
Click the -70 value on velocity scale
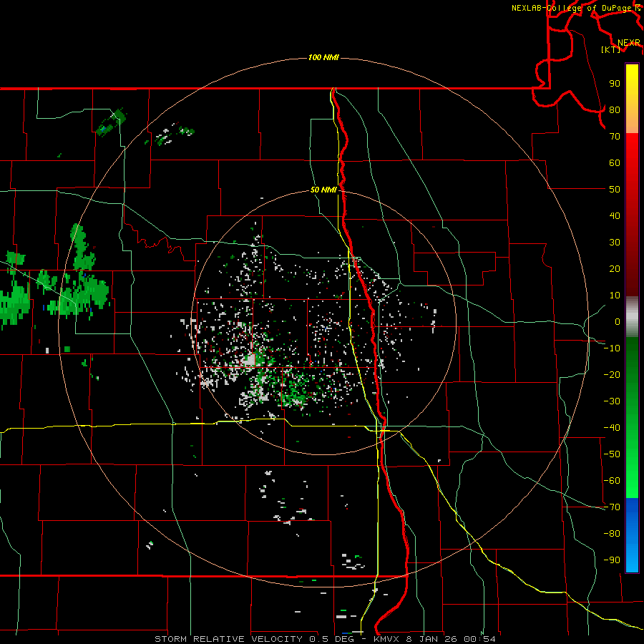(612, 507)
